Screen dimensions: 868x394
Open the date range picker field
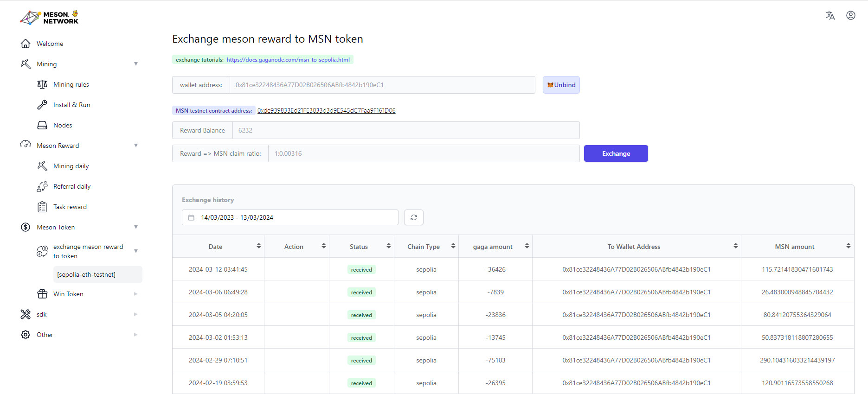tap(290, 217)
